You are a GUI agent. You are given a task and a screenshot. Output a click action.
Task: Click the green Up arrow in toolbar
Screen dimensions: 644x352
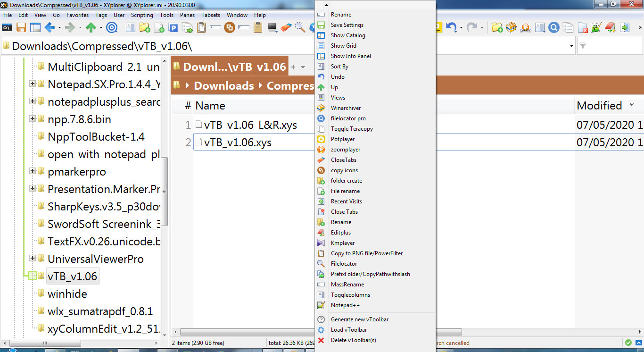coord(91,27)
